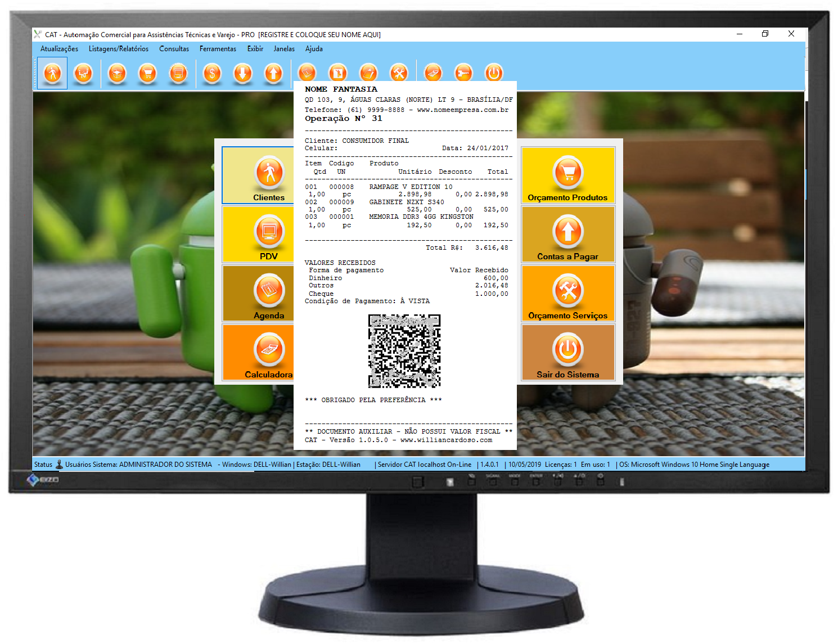
Task: Click the dollar sign financial toolbar icon
Action: point(212,72)
